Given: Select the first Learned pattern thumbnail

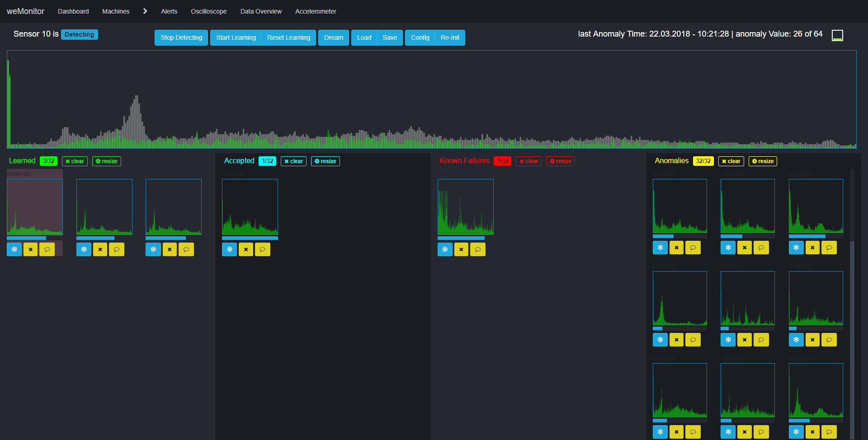Looking at the screenshot, I should click(35, 207).
